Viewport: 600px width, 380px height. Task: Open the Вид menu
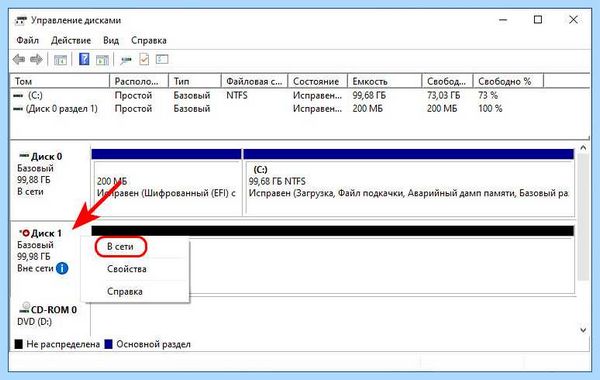[x=111, y=40]
